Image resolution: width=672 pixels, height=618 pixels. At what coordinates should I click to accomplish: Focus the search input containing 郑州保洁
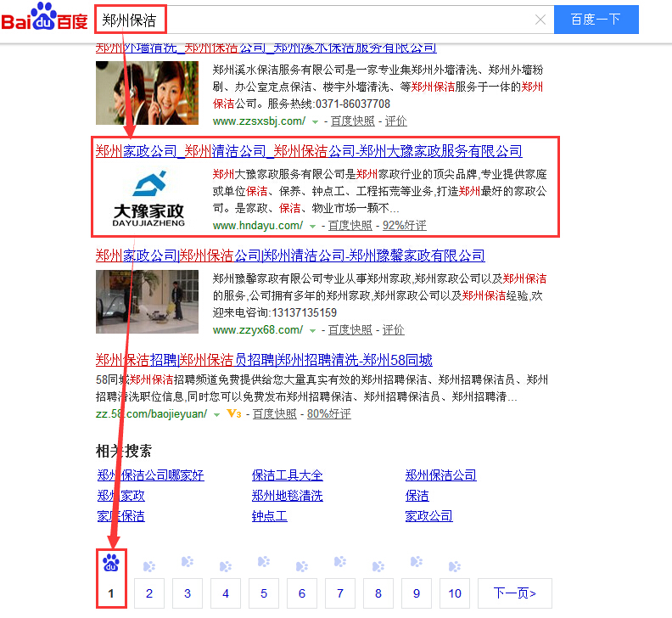(x=323, y=20)
